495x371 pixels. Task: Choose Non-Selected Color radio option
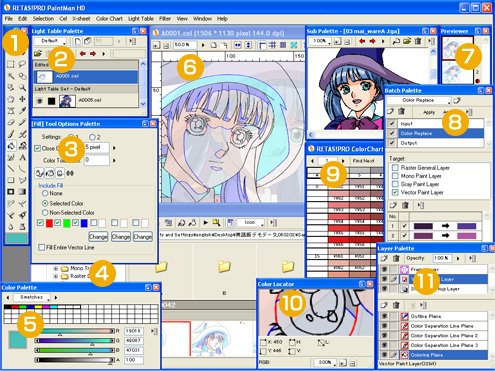(x=45, y=212)
